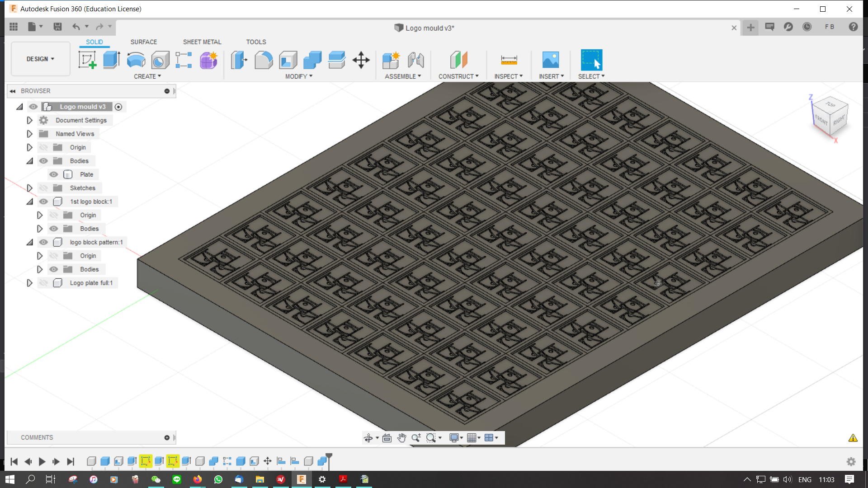Viewport: 868px width, 488px height.
Task: Expand the Sketches folder
Action: [29, 188]
